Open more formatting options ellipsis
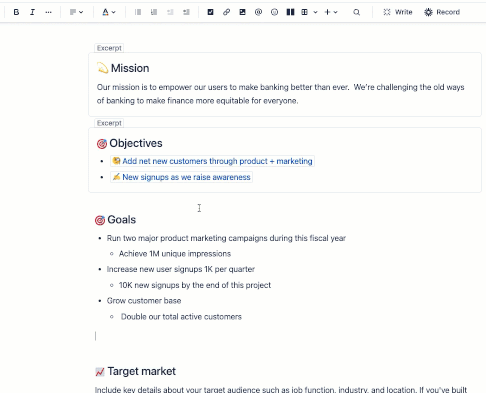Screen dimensions: 486x393 [48, 12]
